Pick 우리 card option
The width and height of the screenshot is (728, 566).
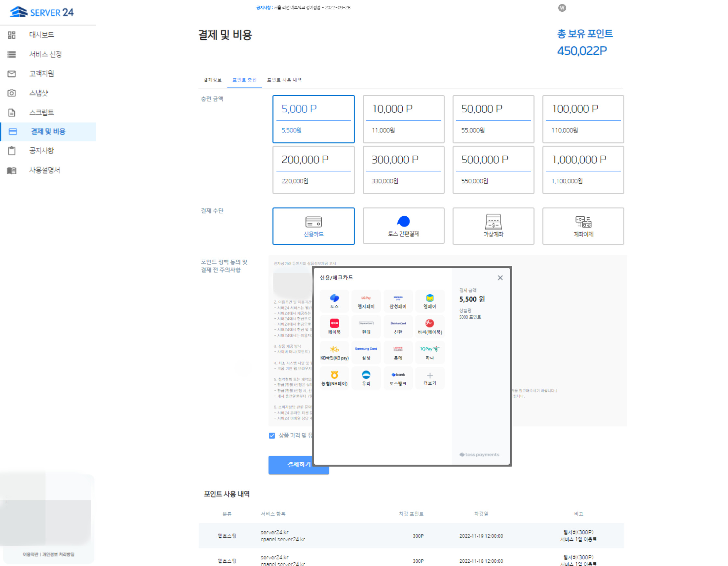point(366,378)
